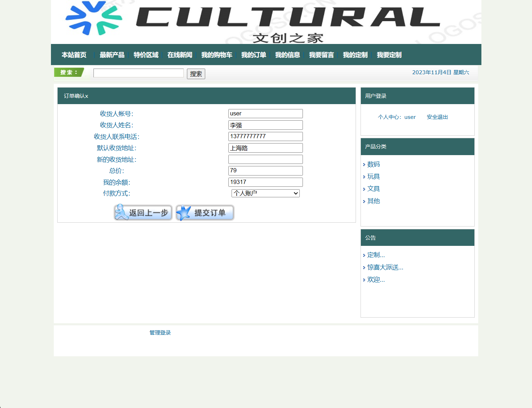Click the 搜索 search button
Viewport: 532px width, 408px height.
[x=196, y=74]
